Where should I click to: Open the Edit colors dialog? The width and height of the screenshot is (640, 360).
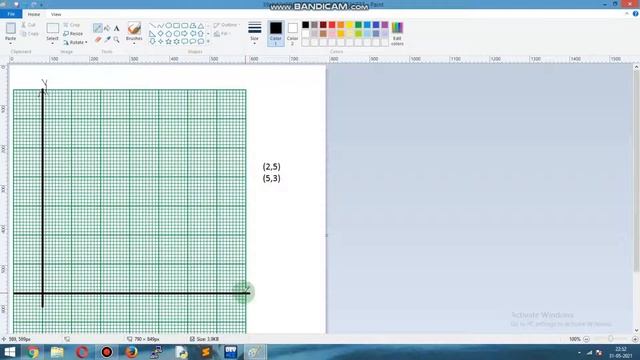(x=397, y=33)
